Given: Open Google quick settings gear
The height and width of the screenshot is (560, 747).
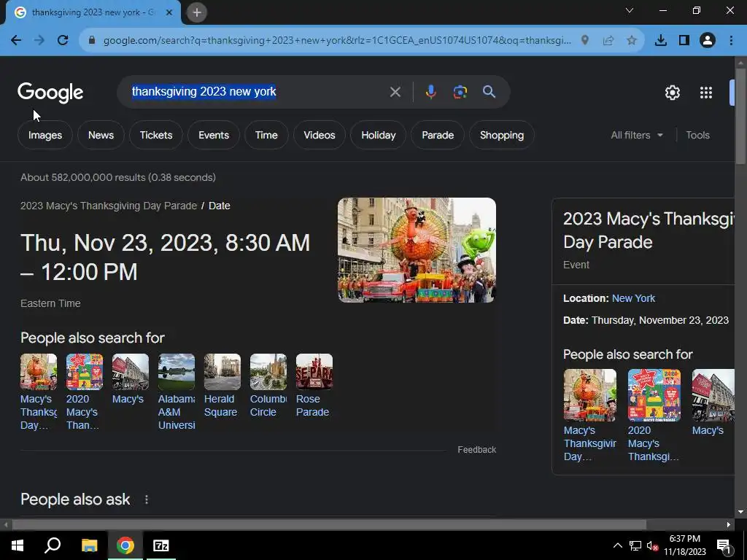Looking at the screenshot, I should pos(672,93).
